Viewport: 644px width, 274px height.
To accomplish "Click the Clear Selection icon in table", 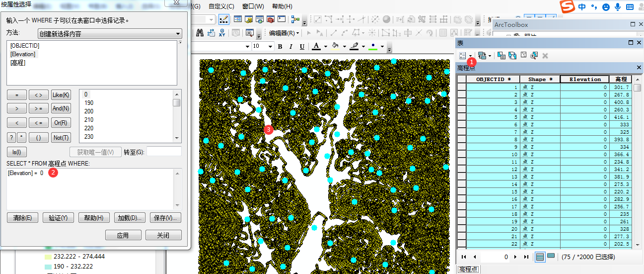I will tap(523, 55).
